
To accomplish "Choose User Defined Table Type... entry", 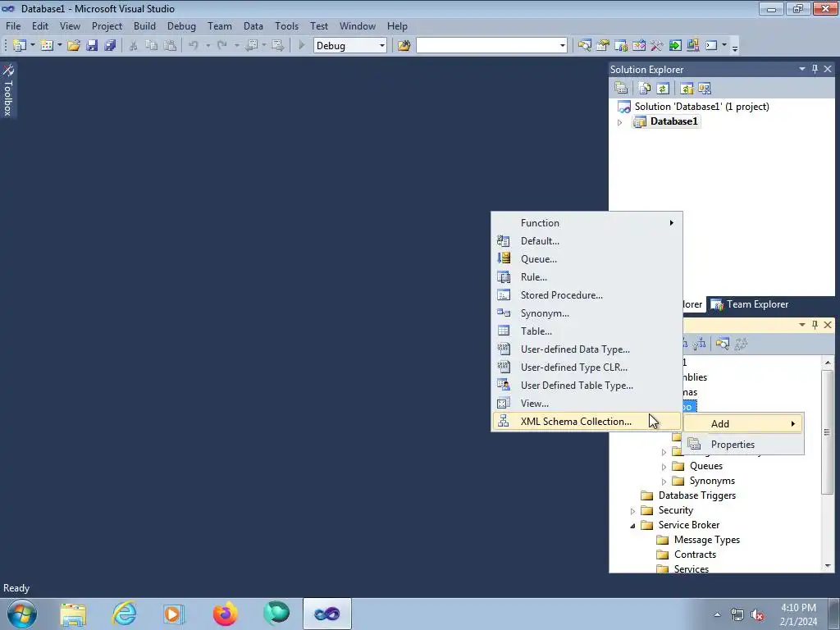I will [587, 386].
